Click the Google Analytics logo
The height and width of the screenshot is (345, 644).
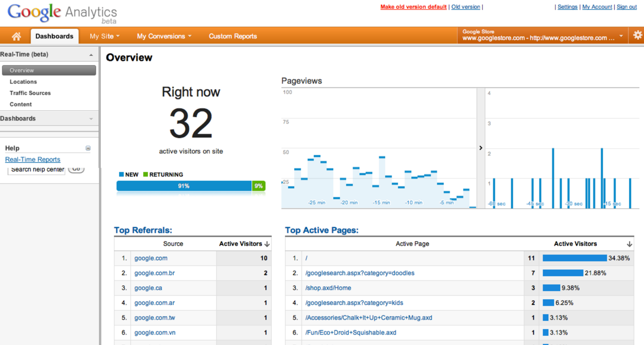pos(62,13)
